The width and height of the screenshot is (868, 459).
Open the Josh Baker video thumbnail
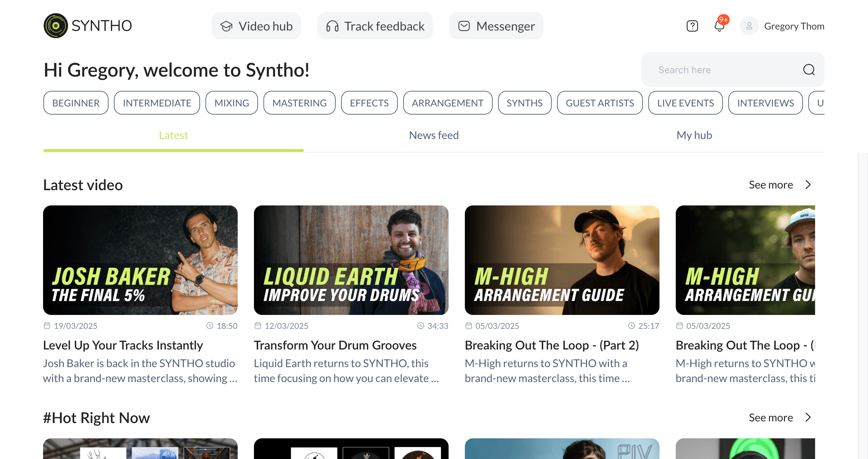coord(140,260)
